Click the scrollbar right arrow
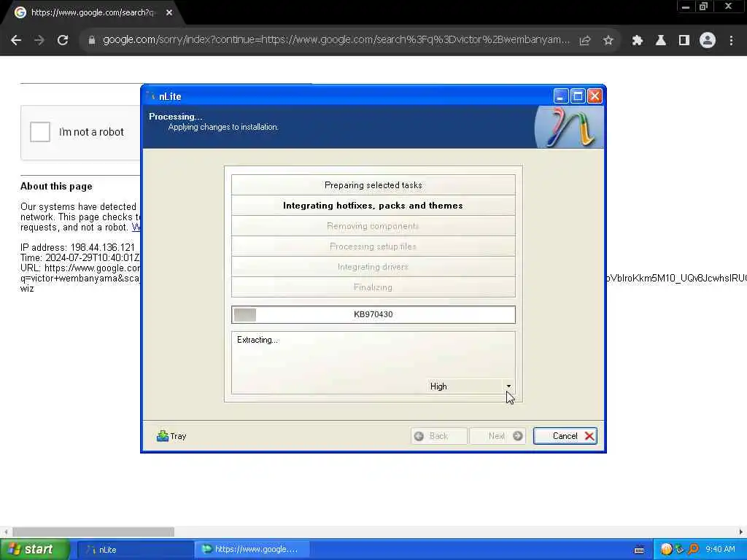This screenshot has height=560, width=747. coord(741,532)
